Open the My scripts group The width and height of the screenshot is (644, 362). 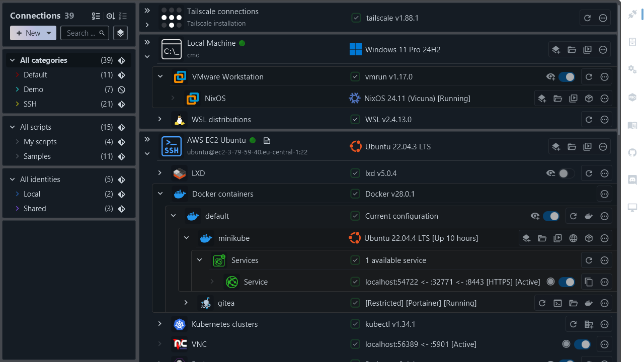pos(40,142)
